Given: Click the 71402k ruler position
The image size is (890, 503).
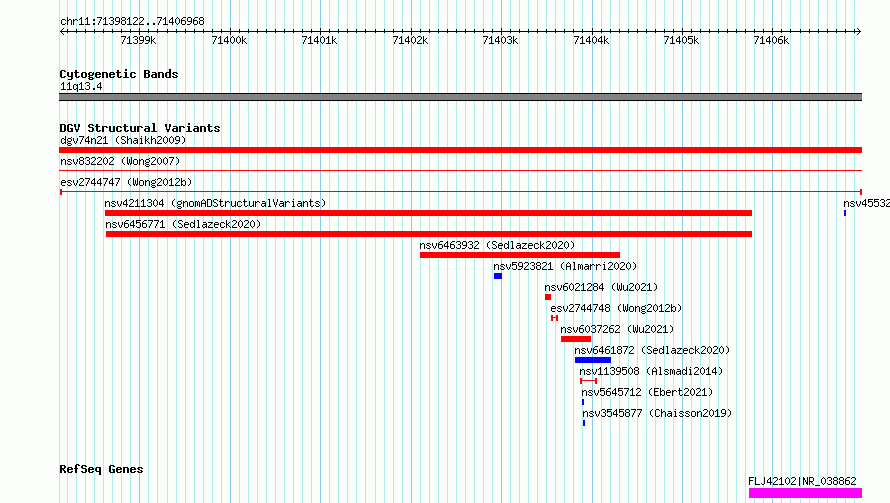Looking at the screenshot, I should click(410, 40).
